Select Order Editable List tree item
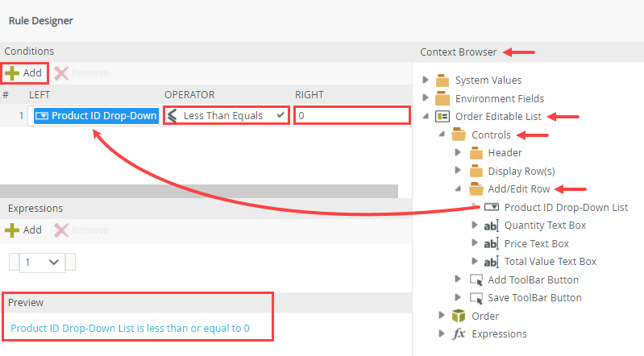 coord(498,117)
